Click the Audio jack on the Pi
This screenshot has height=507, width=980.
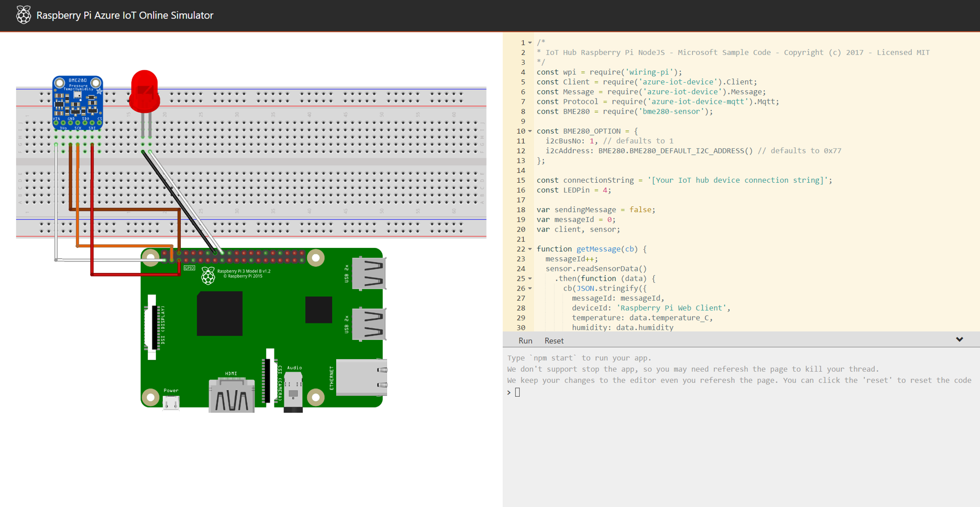(293, 392)
